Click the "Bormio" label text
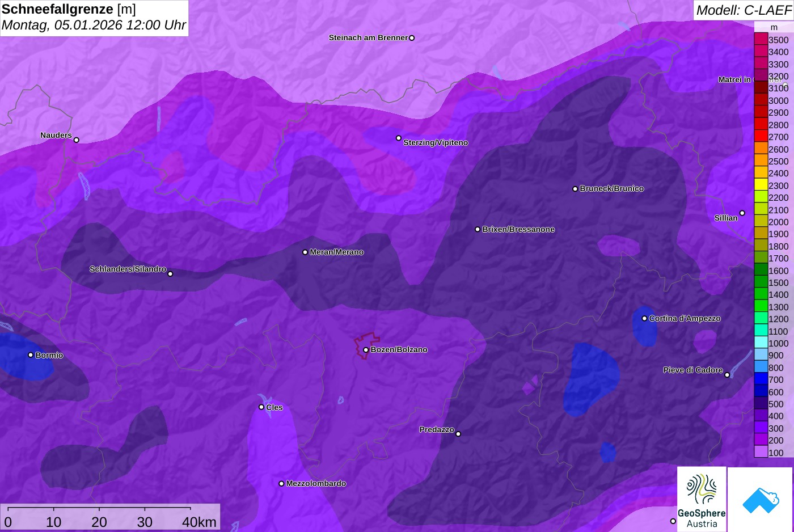The height and width of the screenshot is (532, 794). 49,356
